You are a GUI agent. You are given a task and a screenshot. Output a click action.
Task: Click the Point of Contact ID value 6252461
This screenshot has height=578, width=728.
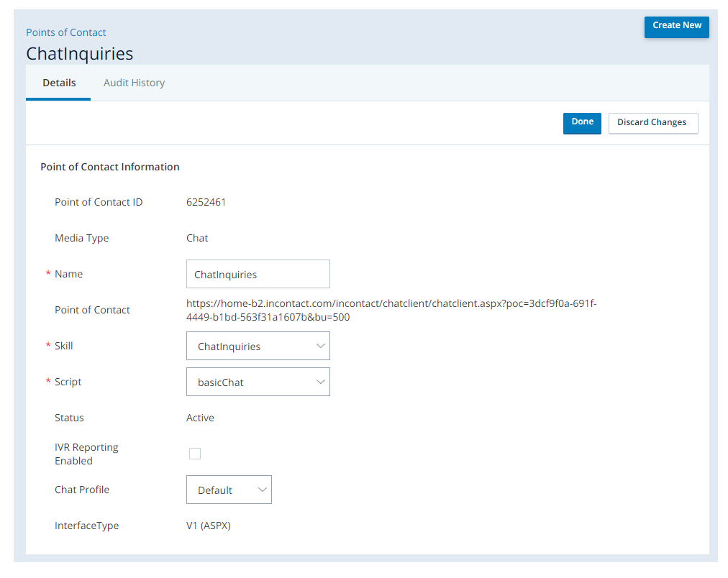click(x=206, y=202)
